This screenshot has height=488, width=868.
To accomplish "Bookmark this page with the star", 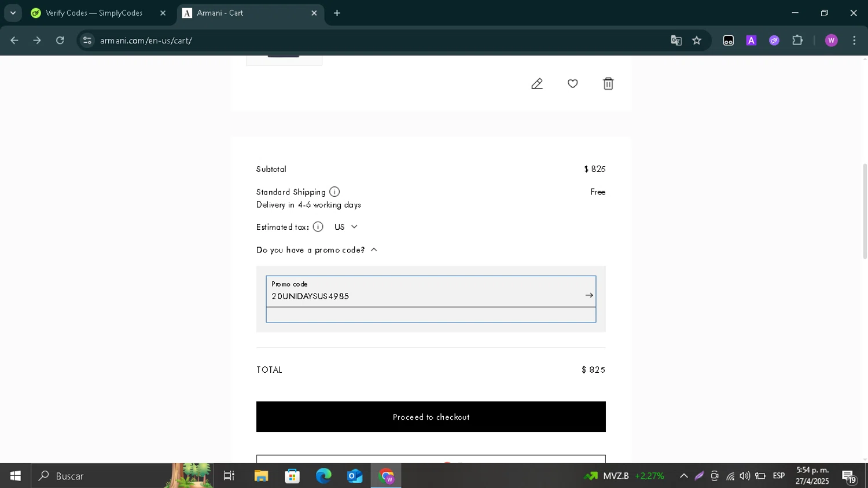I will click(x=697, y=41).
